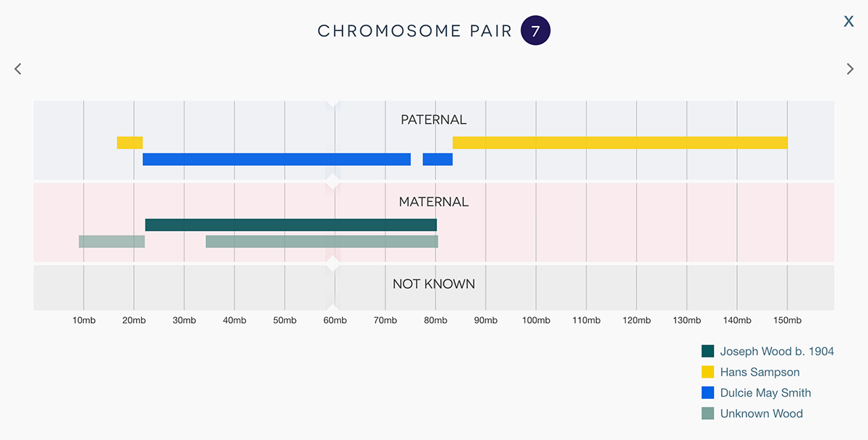Toggle Hans Sampson's match segments

pos(759,372)
